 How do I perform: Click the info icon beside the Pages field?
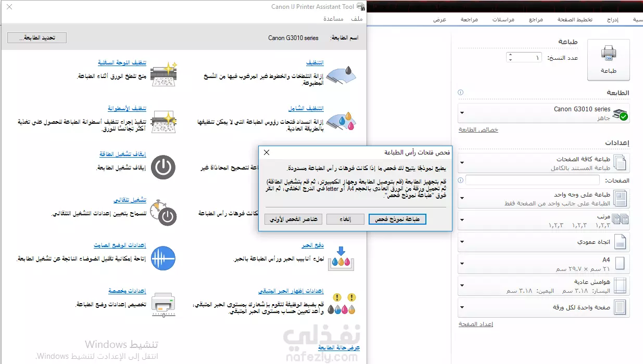460,179
